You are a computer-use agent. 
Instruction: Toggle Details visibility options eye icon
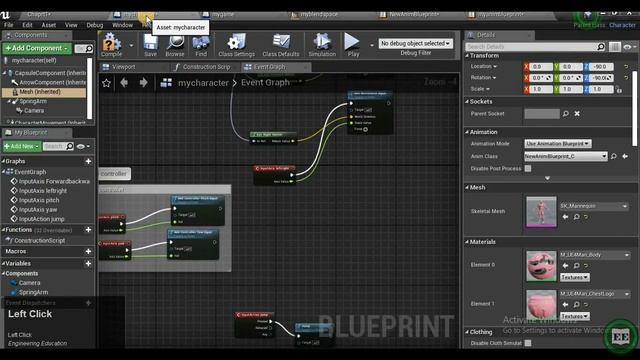(x=629, y=47)
